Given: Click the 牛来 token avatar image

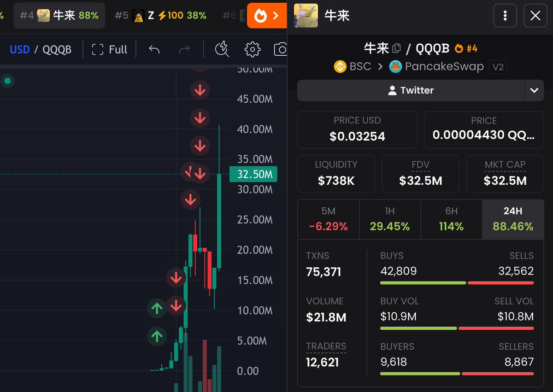Looking at the screenshot, I should click(306, 16).
